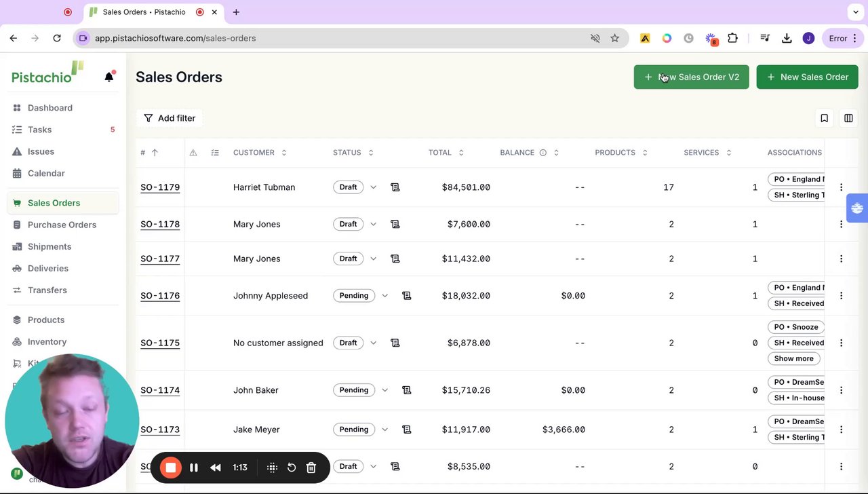
Task: Open Tasks in the sidebar
Action: (64, 130)
